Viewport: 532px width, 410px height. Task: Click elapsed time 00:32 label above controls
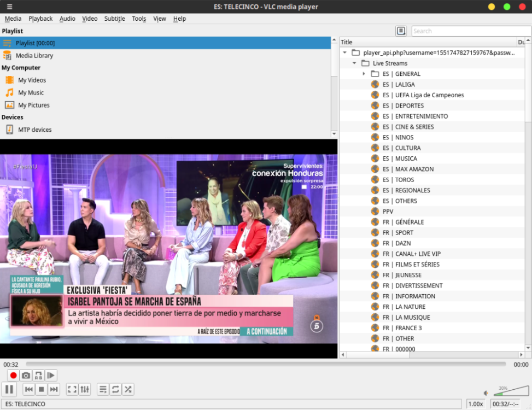click(11, 365)
